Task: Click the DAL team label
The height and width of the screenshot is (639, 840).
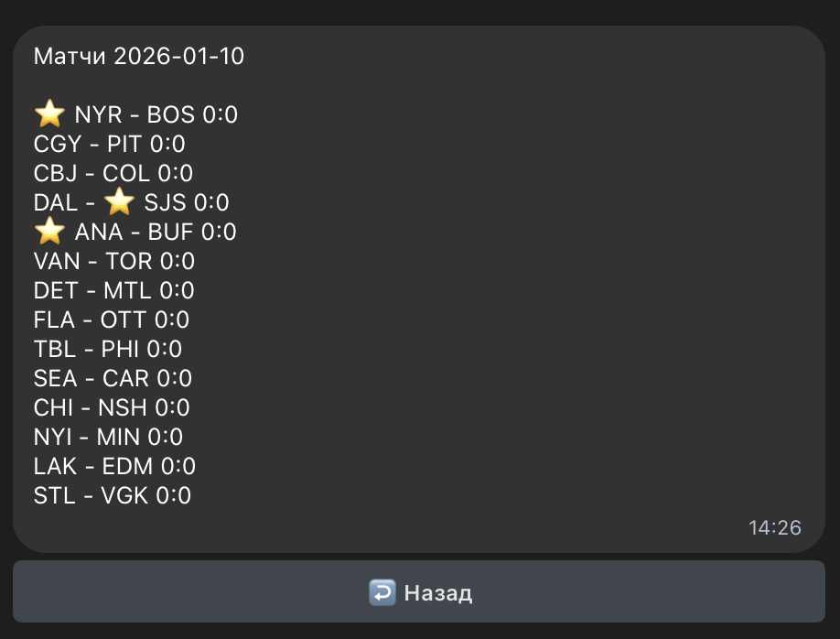Action: point(56,202)
